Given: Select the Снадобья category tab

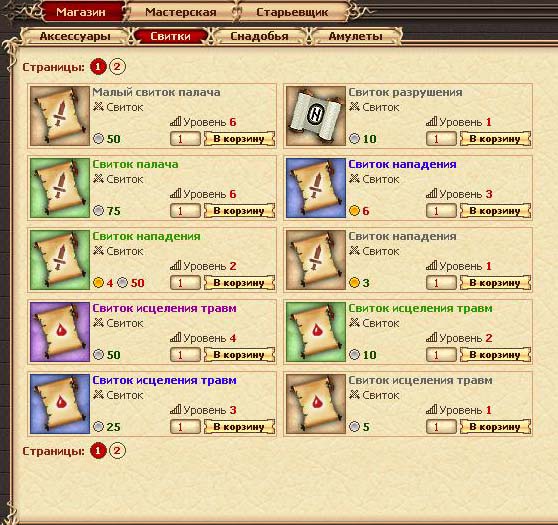Looking at the screenshot, I should pyautogui.click(x=259, y=36).
